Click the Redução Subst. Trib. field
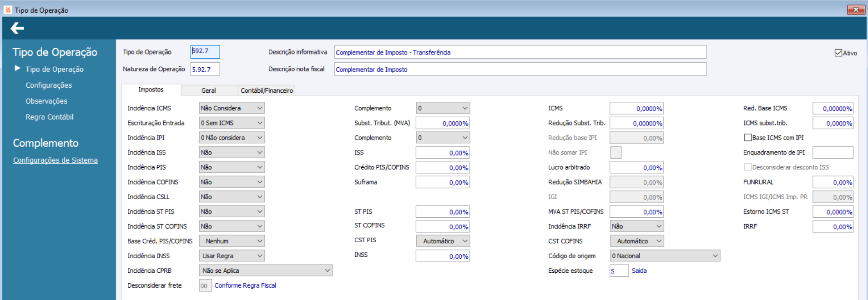 click(x=637, y=123)
